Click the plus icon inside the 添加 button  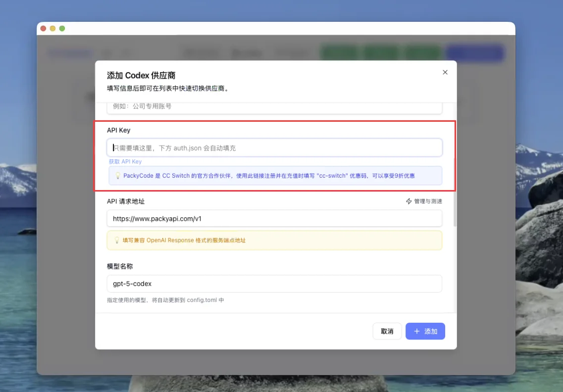[x=416, y=331]
